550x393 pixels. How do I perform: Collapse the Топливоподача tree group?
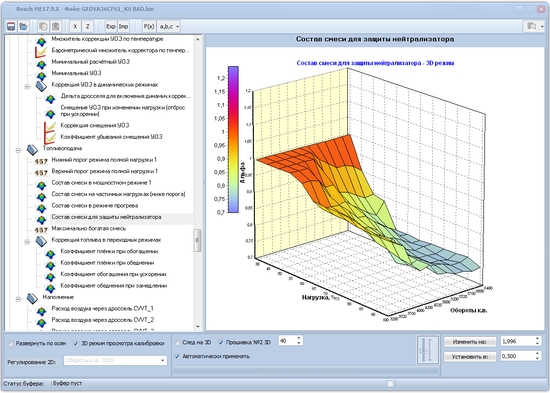[x=18, y=151]
